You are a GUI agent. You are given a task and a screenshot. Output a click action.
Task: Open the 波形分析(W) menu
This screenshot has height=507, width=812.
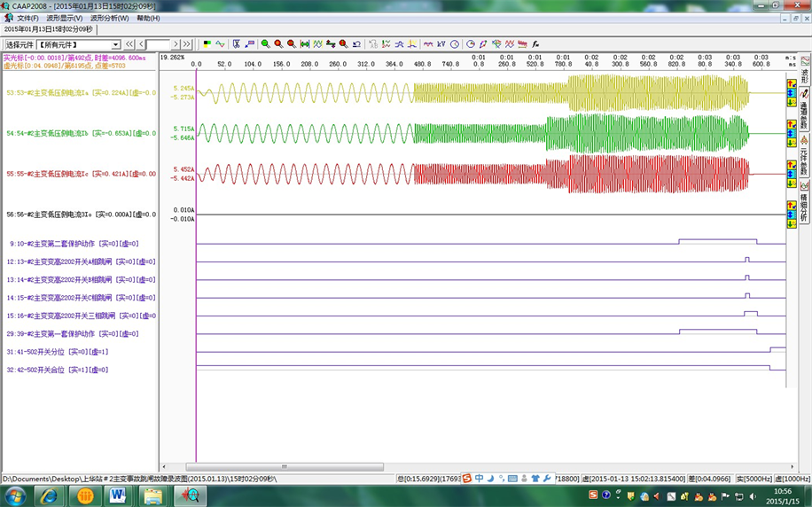(110, 18)
